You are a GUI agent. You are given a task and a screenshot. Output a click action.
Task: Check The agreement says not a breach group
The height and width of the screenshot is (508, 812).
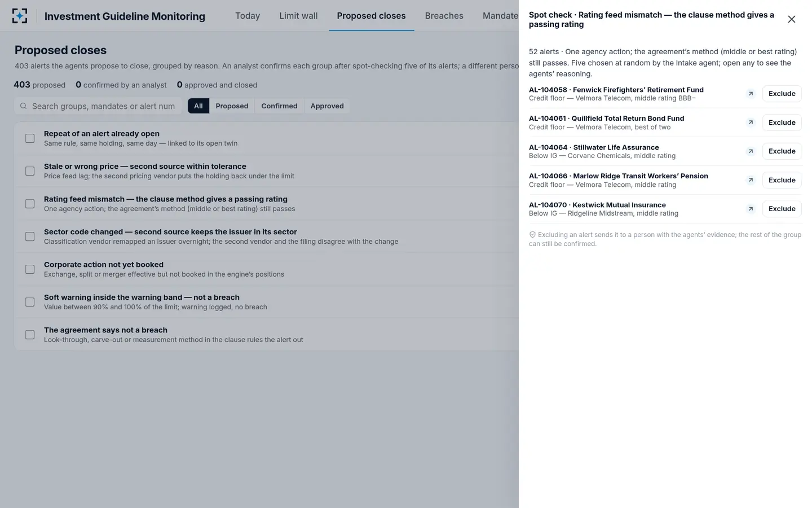coord(30,335)
